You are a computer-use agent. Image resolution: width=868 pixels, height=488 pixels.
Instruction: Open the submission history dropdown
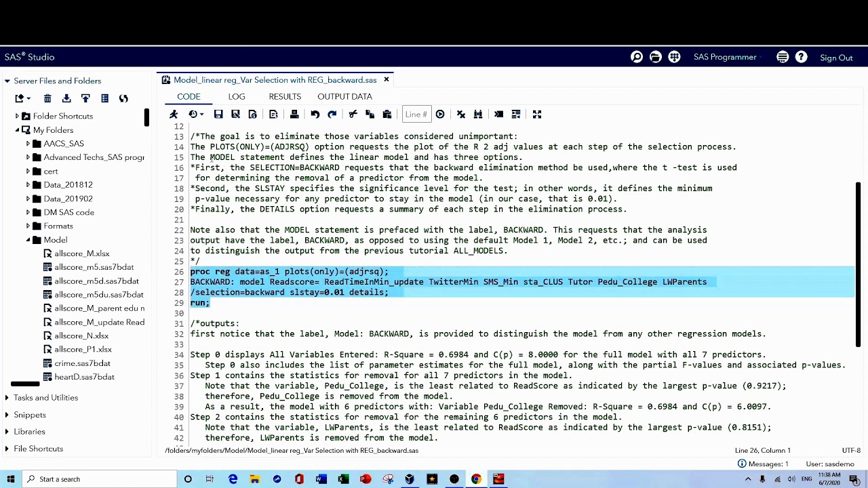pos(196,115)
